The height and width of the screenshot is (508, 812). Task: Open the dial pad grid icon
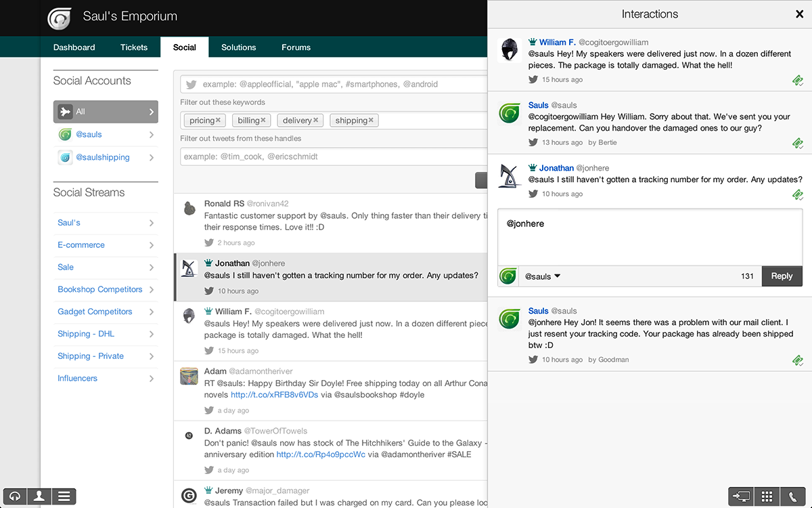[767, 496]
